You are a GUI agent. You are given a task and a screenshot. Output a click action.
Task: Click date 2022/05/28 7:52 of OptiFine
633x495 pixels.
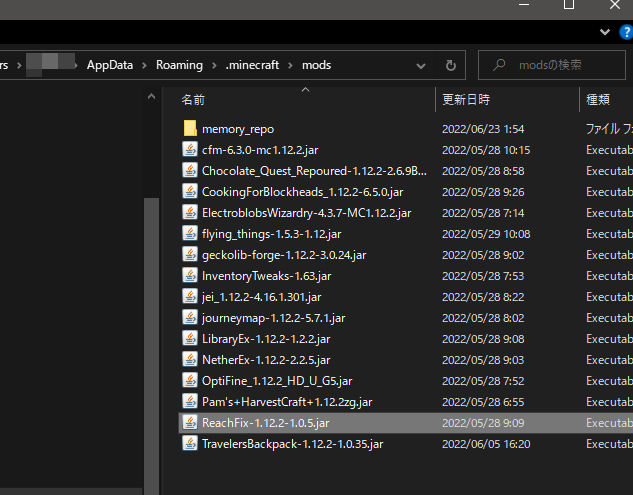(483, 381)
